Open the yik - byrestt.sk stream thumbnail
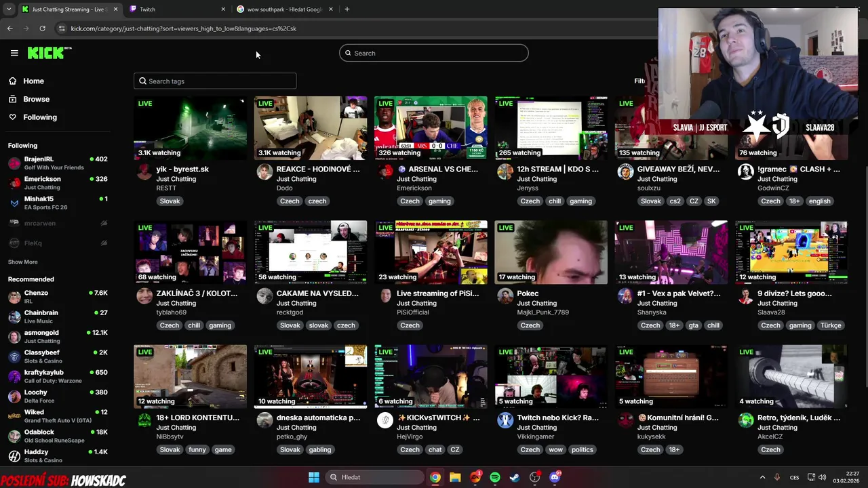This screenshot has width=868, height=488. (x=190, y=128)
